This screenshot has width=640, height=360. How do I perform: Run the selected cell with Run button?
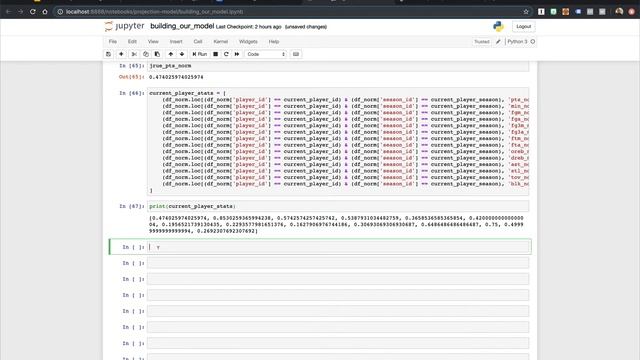pos(200,54)
